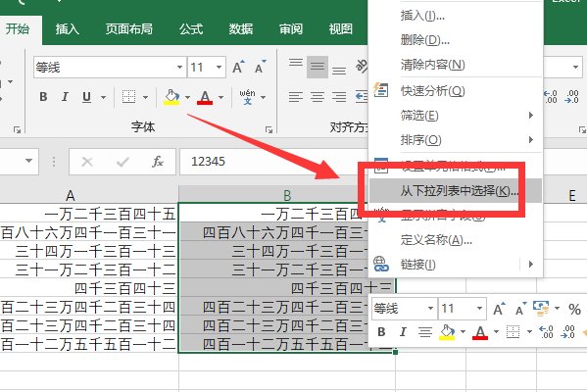This screenshot has width=587, height=392.
Task: Open the mini toolbar font size dropdown
Action: pyautogui.click(x=479, y=309)
